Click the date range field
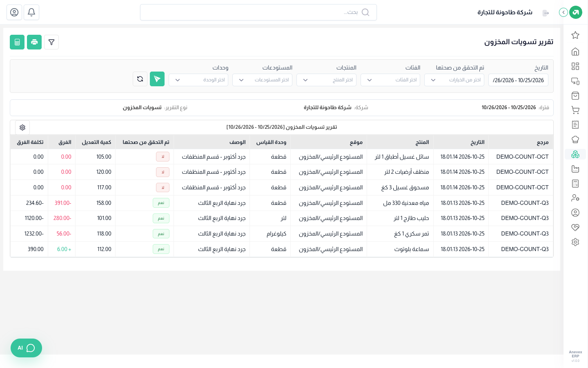 click(518, 80)
